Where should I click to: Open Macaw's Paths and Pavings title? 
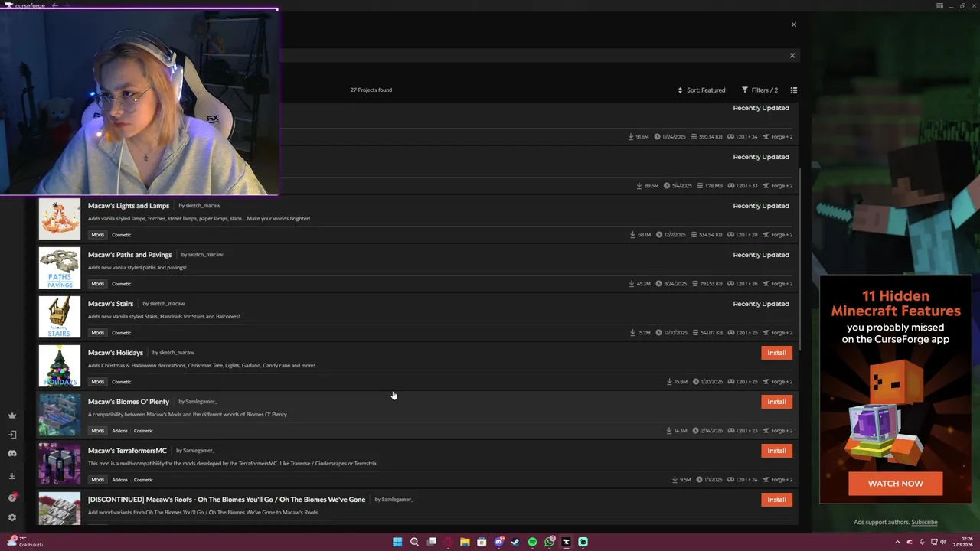(129, 255)
